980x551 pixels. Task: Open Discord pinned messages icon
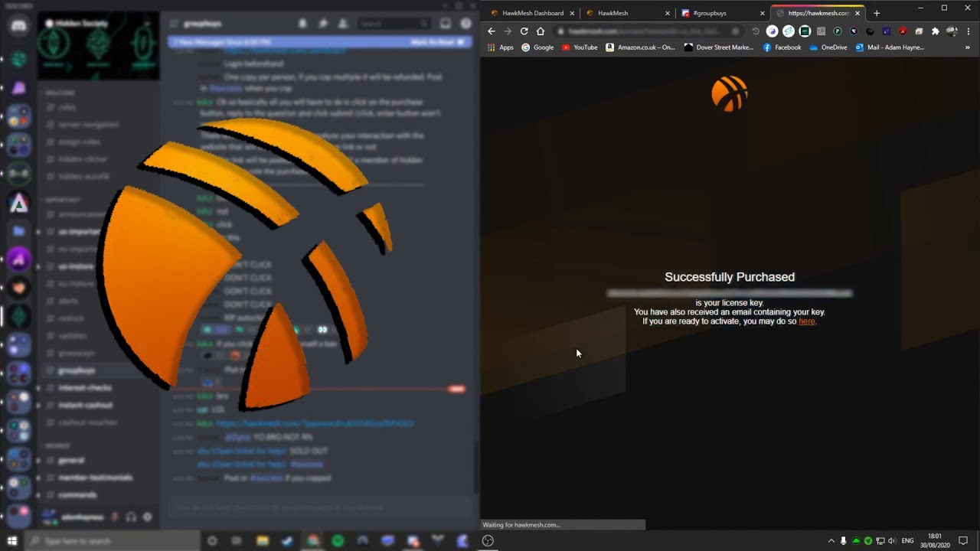pos(322,24)
